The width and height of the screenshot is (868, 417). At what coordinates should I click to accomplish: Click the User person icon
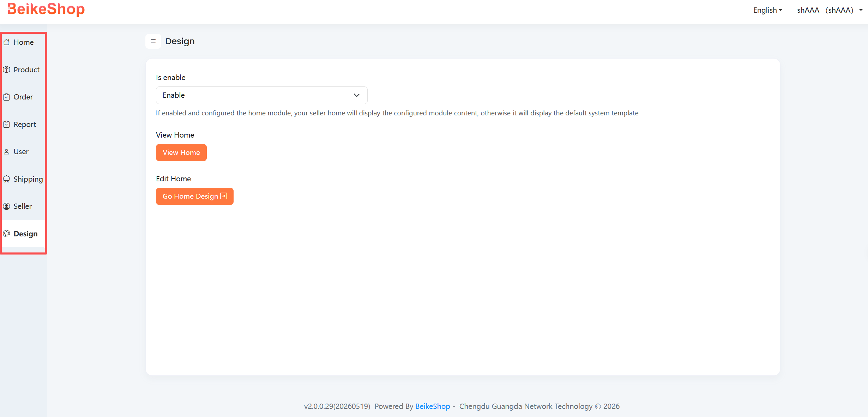click(6, 152)
